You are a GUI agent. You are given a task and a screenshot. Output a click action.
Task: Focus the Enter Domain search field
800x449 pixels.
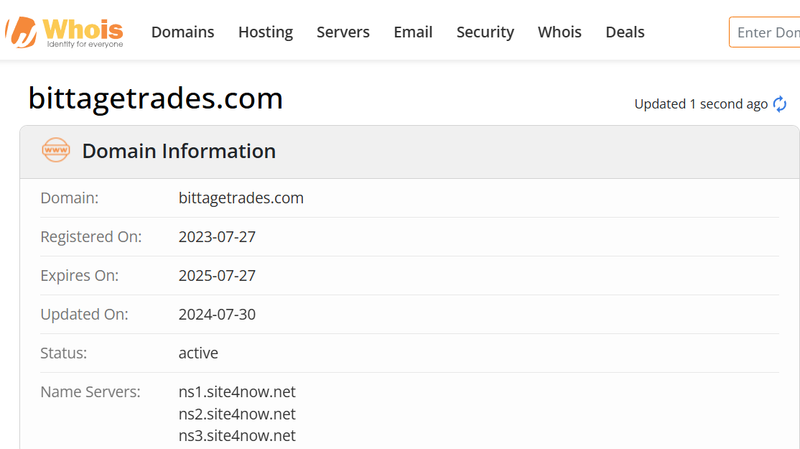(x=765, y=32)
